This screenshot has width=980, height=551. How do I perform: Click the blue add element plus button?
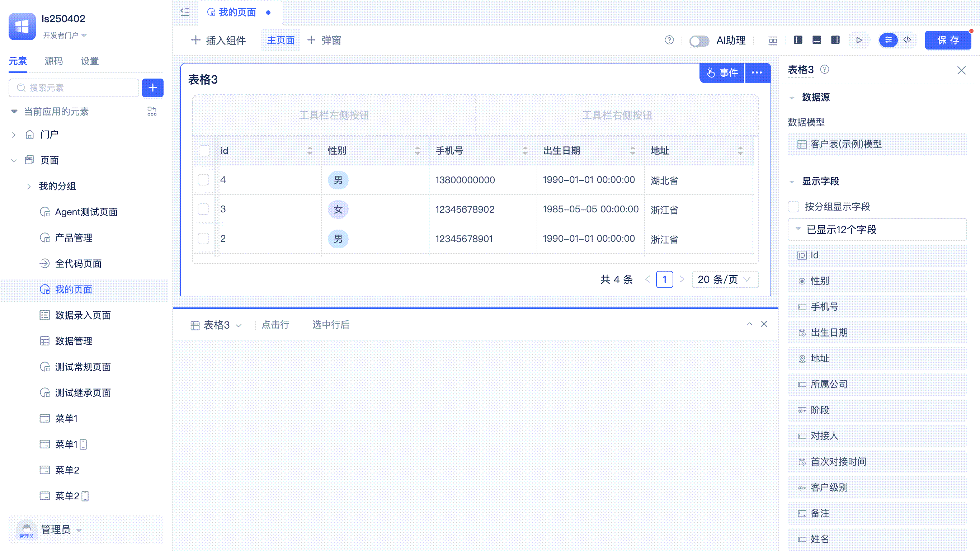click(x=152, y=88)
